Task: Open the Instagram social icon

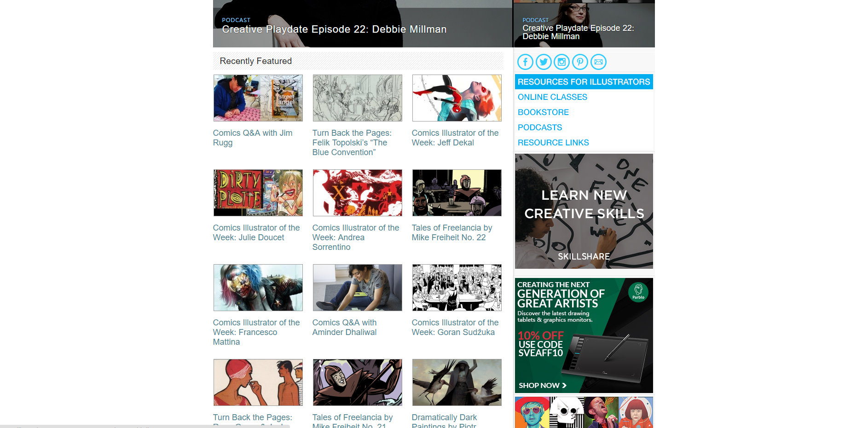Action: coord(561,62)
